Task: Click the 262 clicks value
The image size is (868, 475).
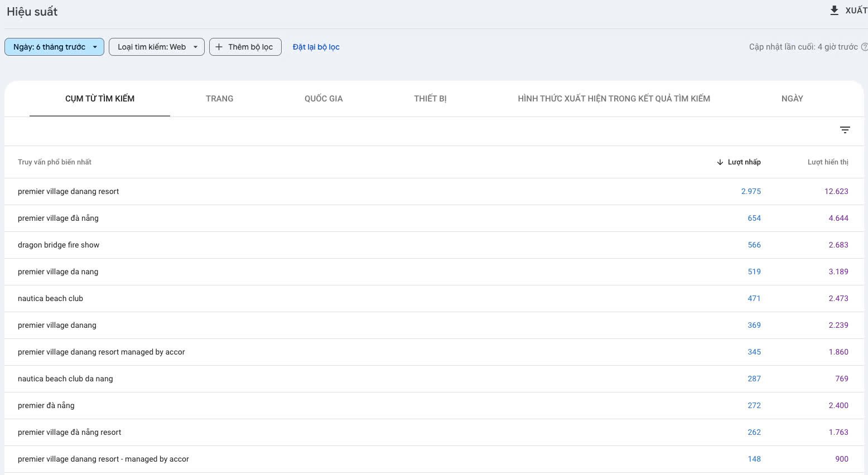Action: (754, 432)
